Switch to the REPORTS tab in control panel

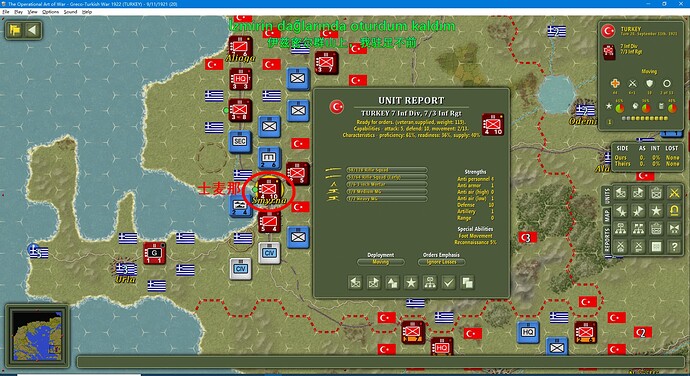pyautogui.click(x=607, y=241)
